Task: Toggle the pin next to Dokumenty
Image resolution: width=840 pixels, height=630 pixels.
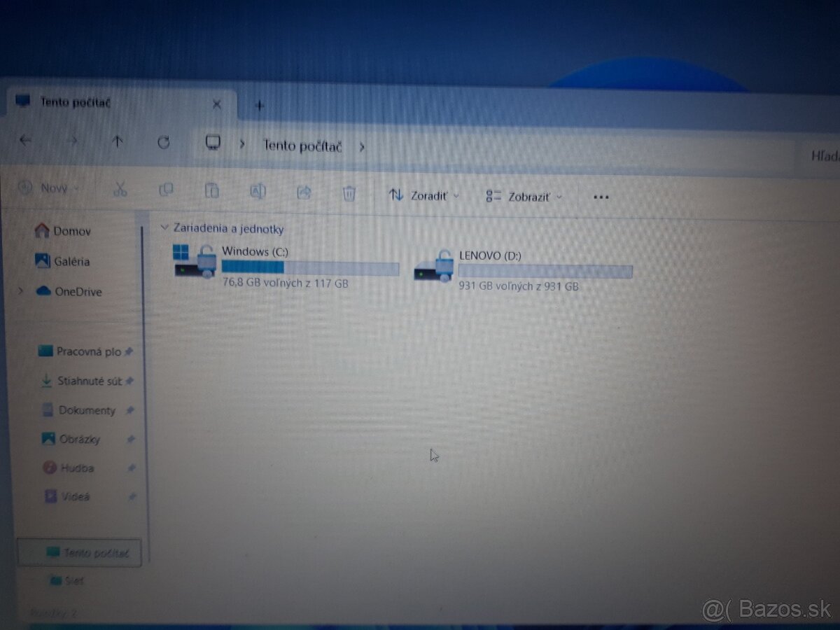Action: tap(131, 410)
